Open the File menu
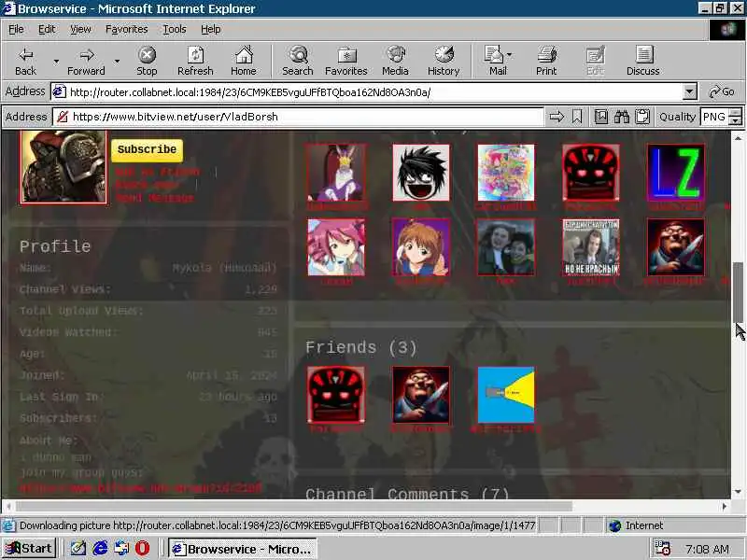747x560 pixels. [x=16, y=30]
